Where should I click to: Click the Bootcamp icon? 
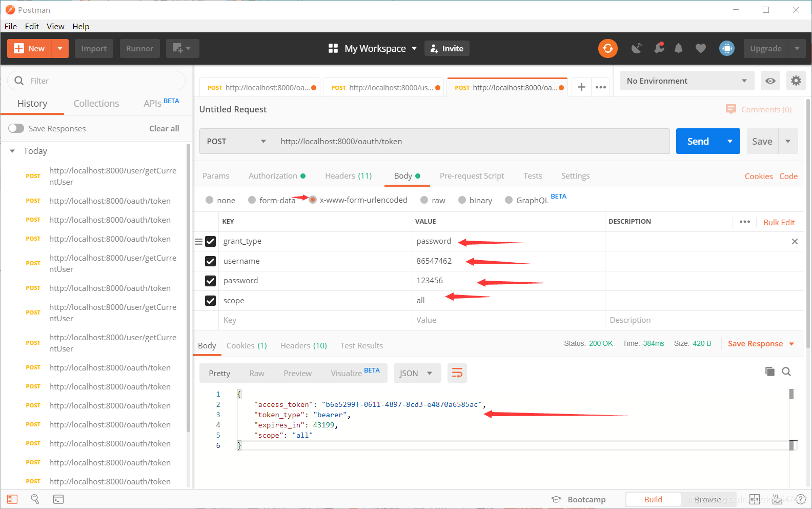point(556,499)
